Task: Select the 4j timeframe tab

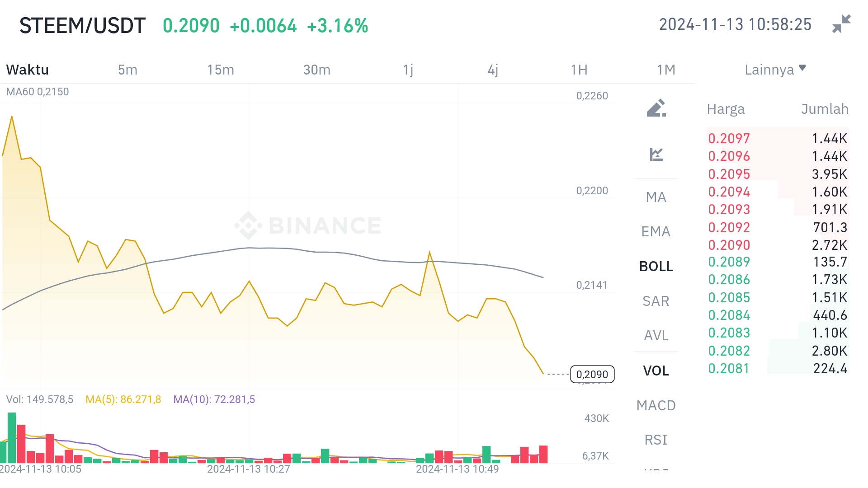Action: (x=493, y=70)
